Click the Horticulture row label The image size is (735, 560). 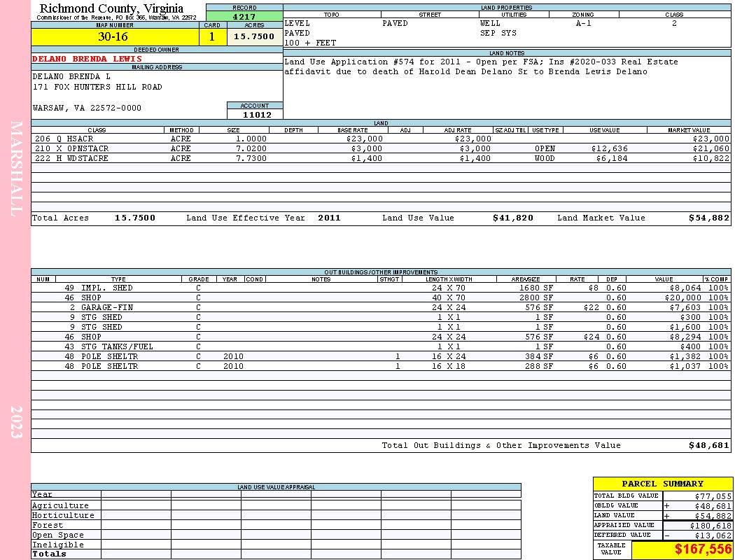[x=63, y=515]
